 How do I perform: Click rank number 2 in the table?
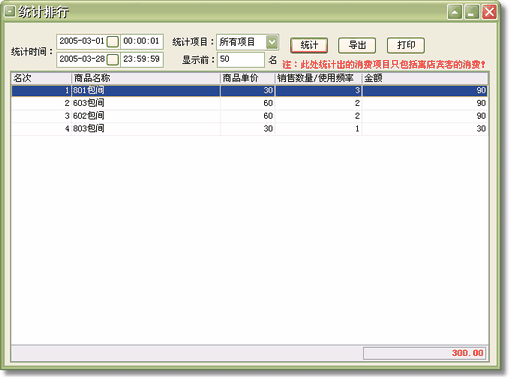(x=67, y=103)
